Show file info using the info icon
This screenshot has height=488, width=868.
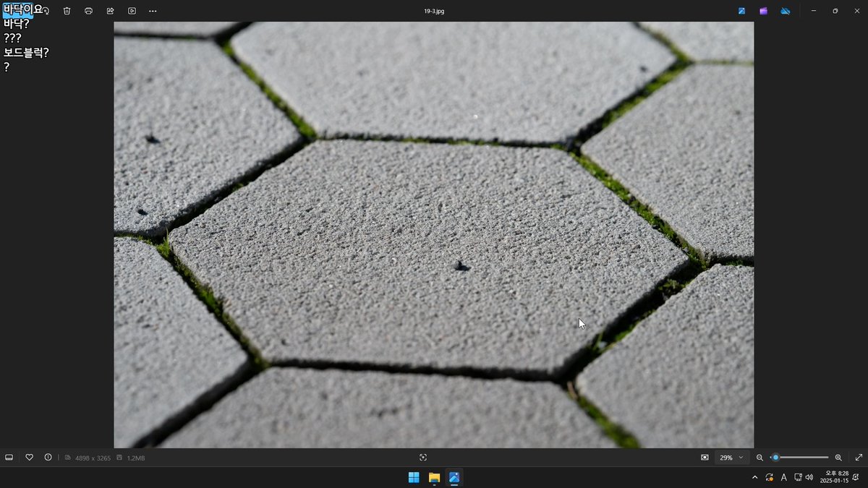[x=48, y=457]
